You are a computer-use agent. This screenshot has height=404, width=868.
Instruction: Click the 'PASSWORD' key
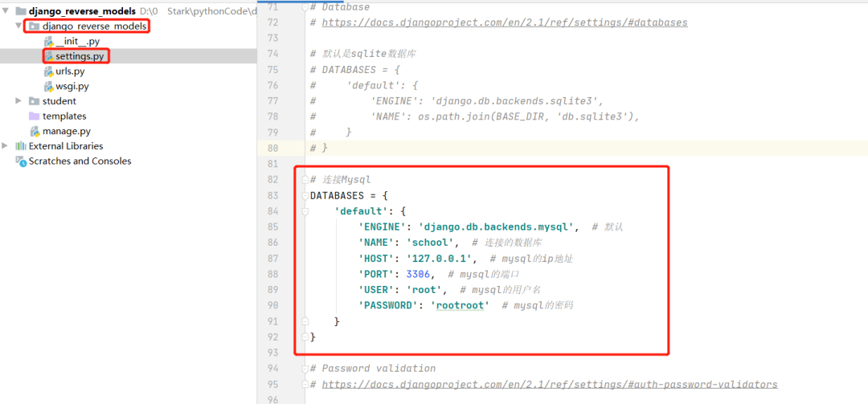coord(387,305)
